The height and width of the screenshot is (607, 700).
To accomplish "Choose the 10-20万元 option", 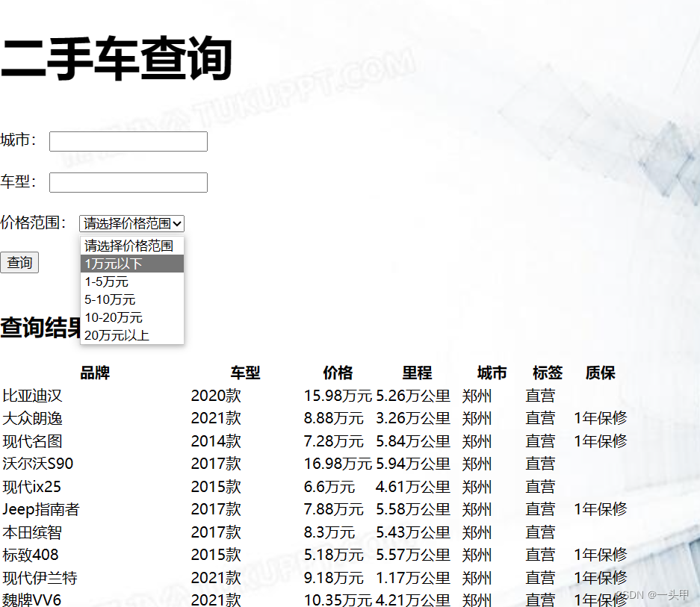I will 131,317.
